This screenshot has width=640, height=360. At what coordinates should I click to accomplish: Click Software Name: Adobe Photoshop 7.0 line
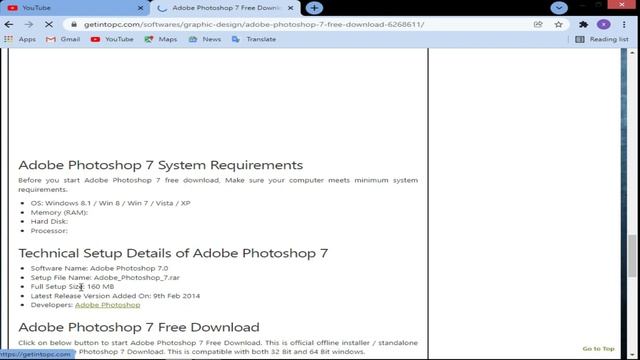(x=99, y=268)
